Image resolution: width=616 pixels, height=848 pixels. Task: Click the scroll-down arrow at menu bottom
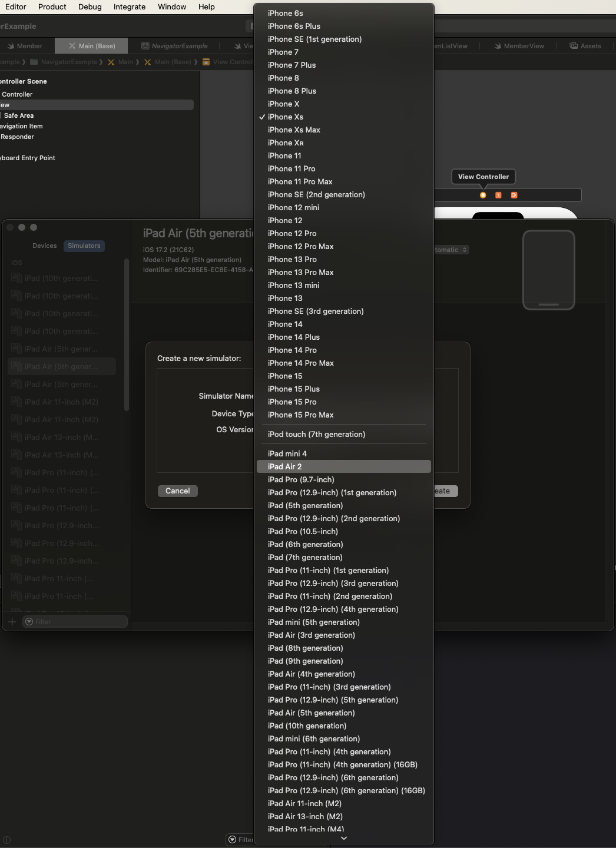point(344,838)
